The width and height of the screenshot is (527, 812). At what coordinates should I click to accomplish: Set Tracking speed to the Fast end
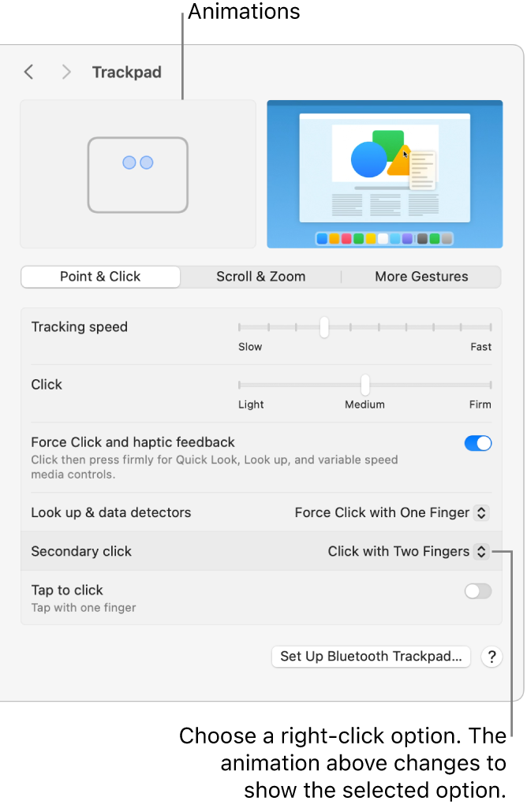491,327
